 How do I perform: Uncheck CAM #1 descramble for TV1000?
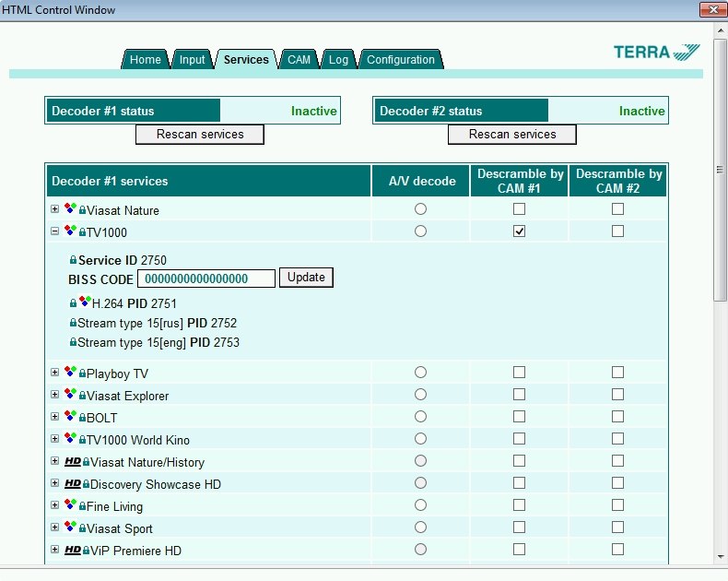[x=519, y=231]
